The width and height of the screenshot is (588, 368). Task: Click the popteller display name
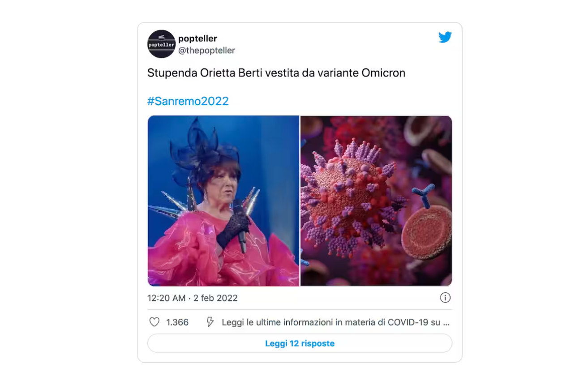point(197,38)
